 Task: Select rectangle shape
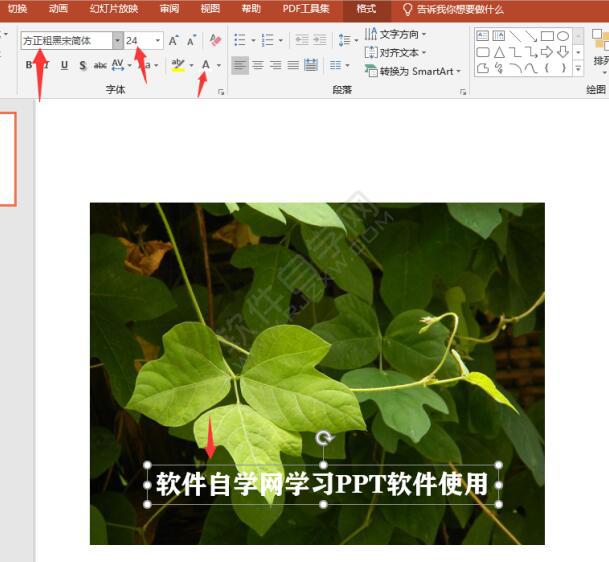(547, 36)
